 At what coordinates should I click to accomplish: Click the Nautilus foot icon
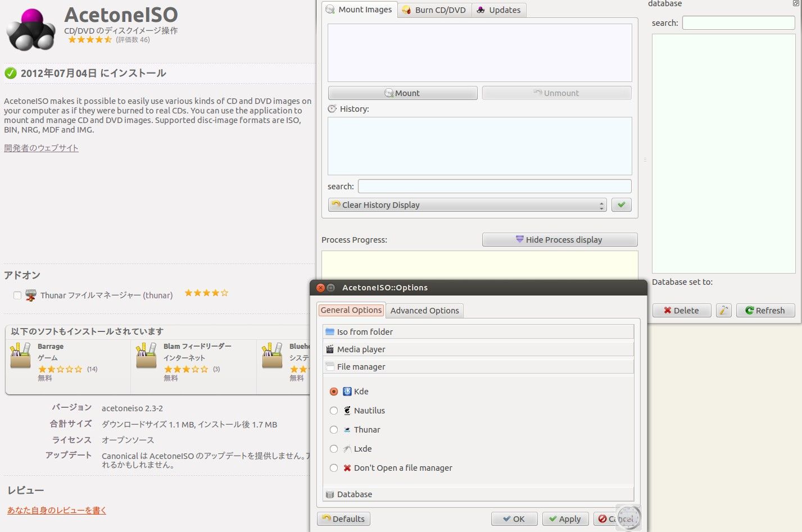coord(347,411)
